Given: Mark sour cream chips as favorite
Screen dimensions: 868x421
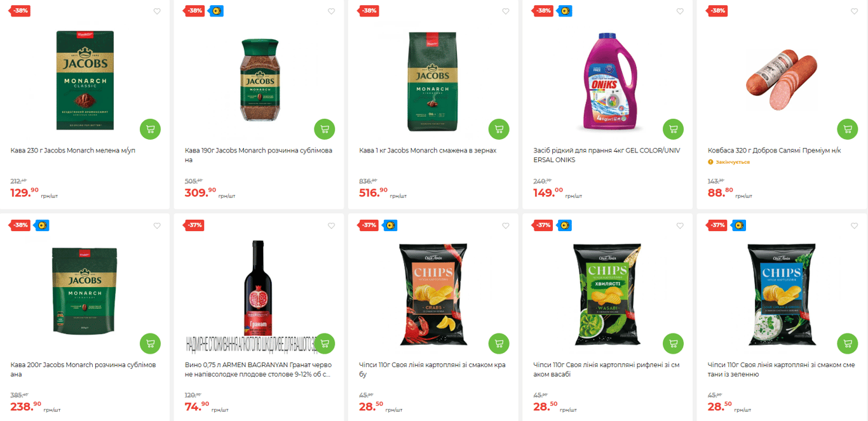Looking at the screenshot, I should pos(854,226).
